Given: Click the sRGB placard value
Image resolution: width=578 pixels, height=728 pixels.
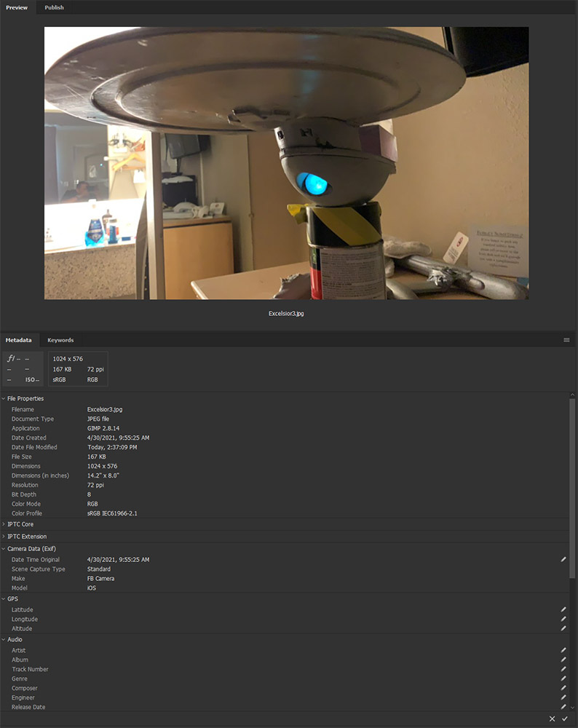Looking at the screenshot, I should [59, 379].
